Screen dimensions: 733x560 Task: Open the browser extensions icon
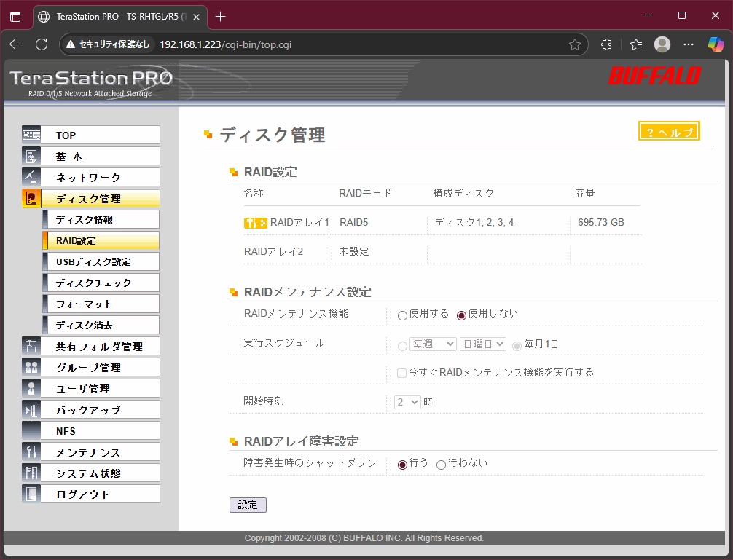(606, 44)
